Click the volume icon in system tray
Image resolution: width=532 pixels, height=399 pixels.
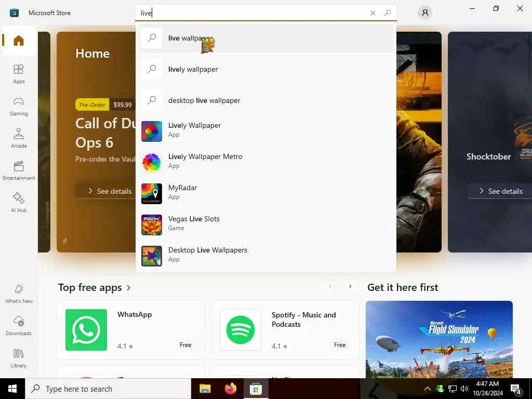(464, 389)
